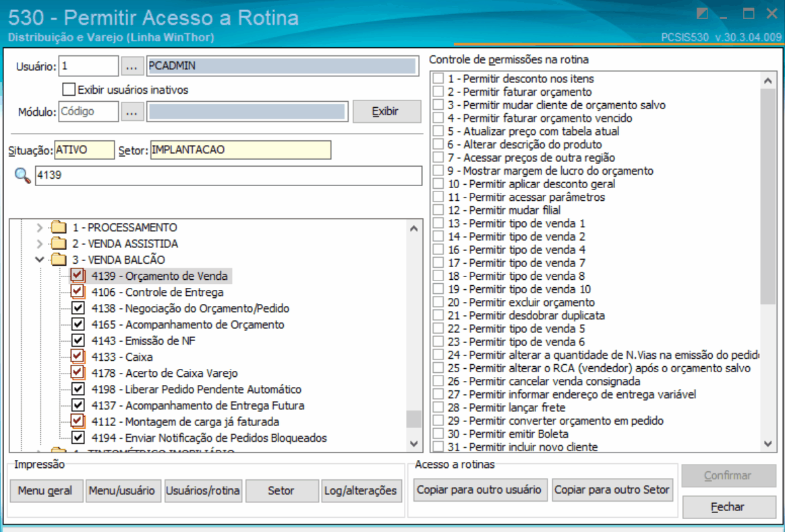This screenshot has width=785, height=532.
Task: Uncheck 4194 - Enviar Notificação de Pedidos Bloqueados
Action: (78, 438)
